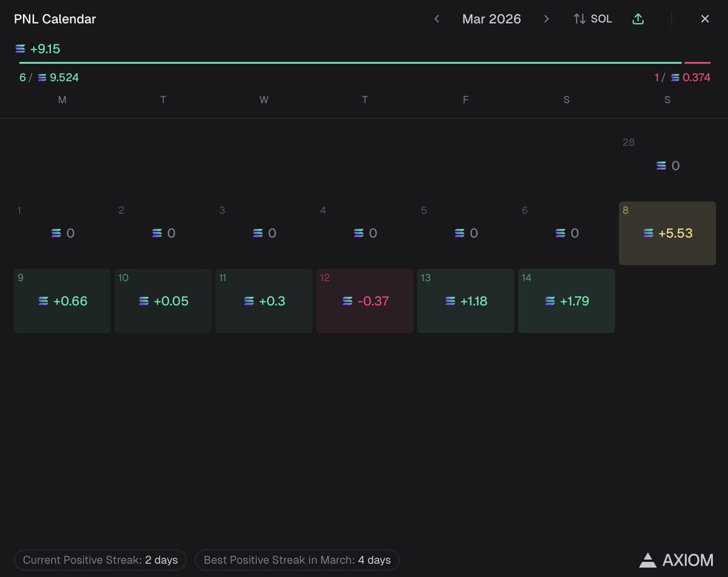Click the Best Positive Streak in March badge
The width and height of the screenshot is (728, 577).
click(x=297, y=560)
